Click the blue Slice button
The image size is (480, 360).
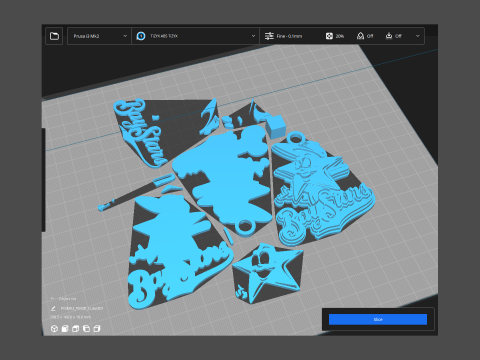click(378, 319)
